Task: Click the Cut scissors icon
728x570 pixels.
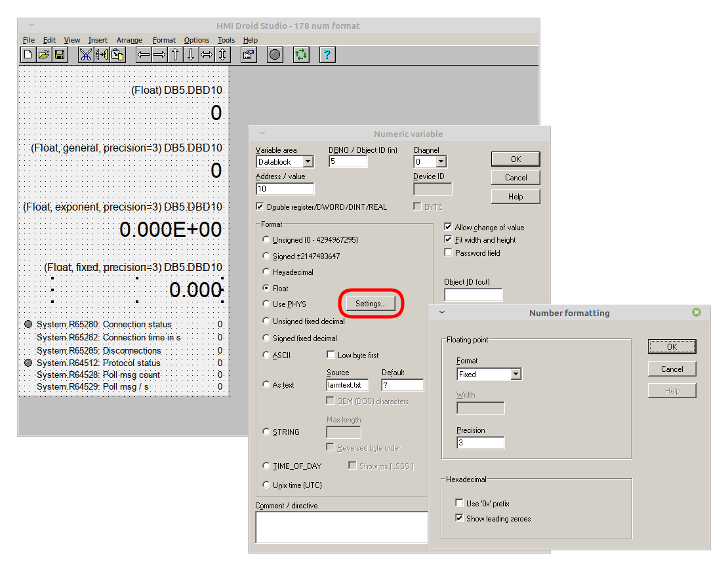Action: pyautogui.click(x=85, y=55)
